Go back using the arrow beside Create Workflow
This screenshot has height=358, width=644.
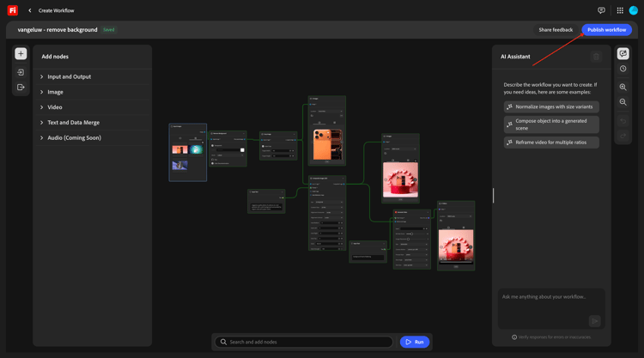pyautogui.click(x=29, y=10)
